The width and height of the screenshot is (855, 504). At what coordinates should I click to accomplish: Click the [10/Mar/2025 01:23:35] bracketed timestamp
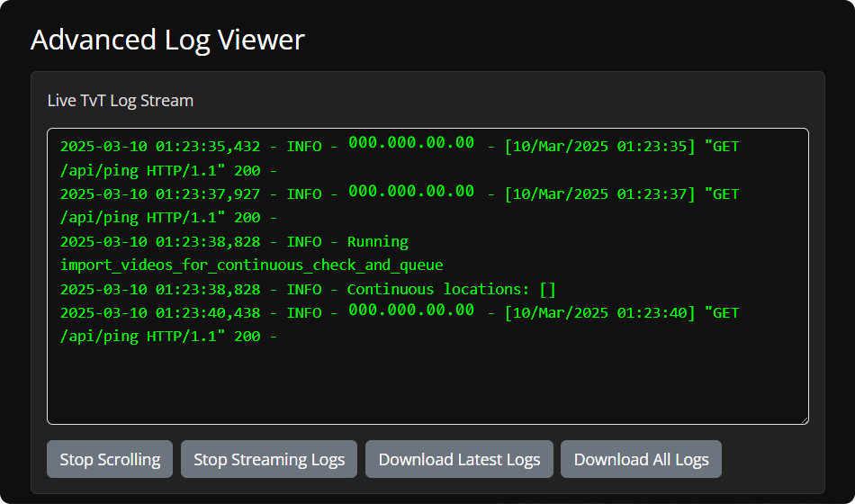600,147
